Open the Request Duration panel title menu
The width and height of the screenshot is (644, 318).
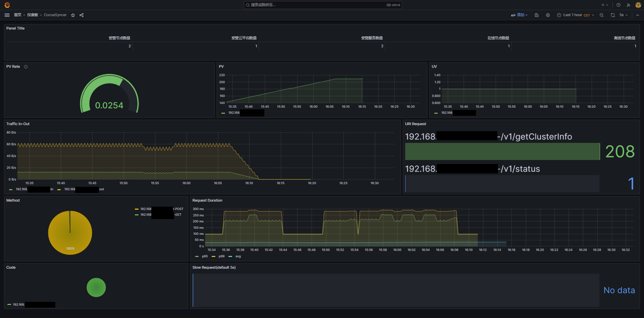click(x=207, y=200)
